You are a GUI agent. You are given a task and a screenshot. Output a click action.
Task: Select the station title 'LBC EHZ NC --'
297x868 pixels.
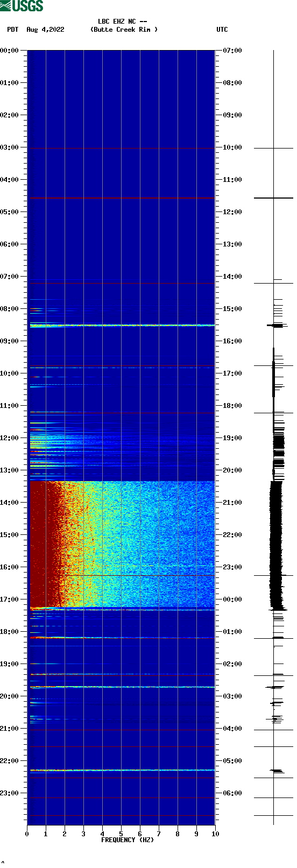point(123,22)
